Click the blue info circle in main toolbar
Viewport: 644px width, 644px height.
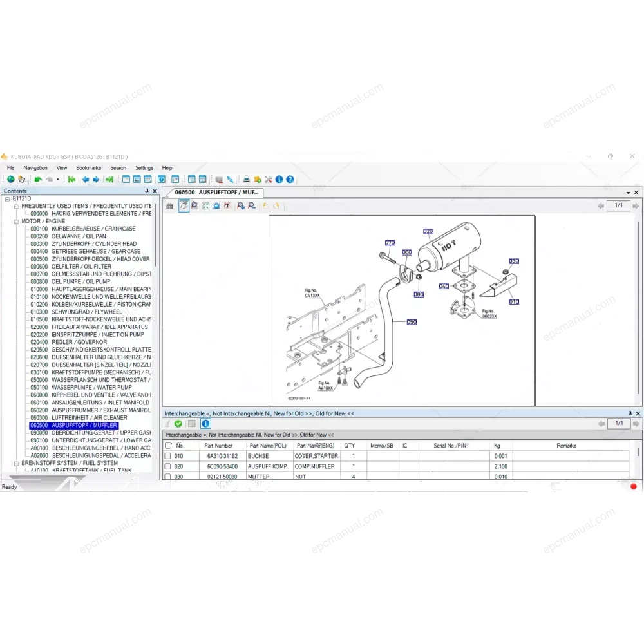coord(279,180)
